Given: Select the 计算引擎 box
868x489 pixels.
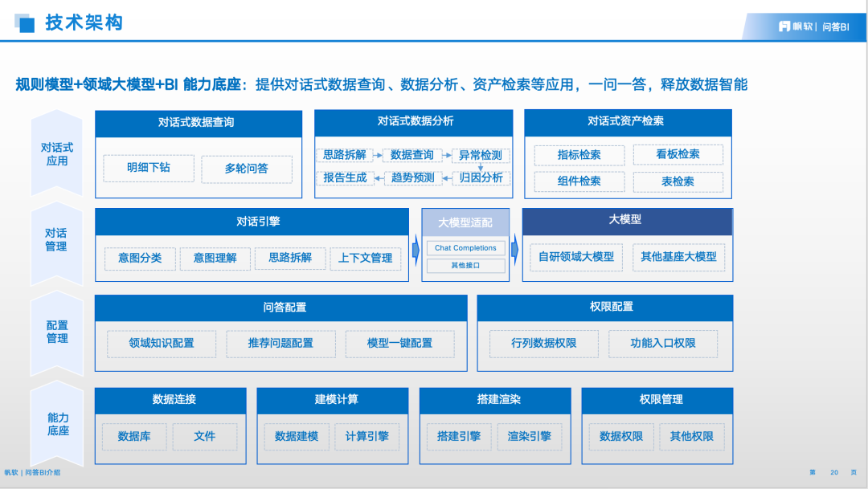Looking at the screenshot, I should (x=367, y=437).
